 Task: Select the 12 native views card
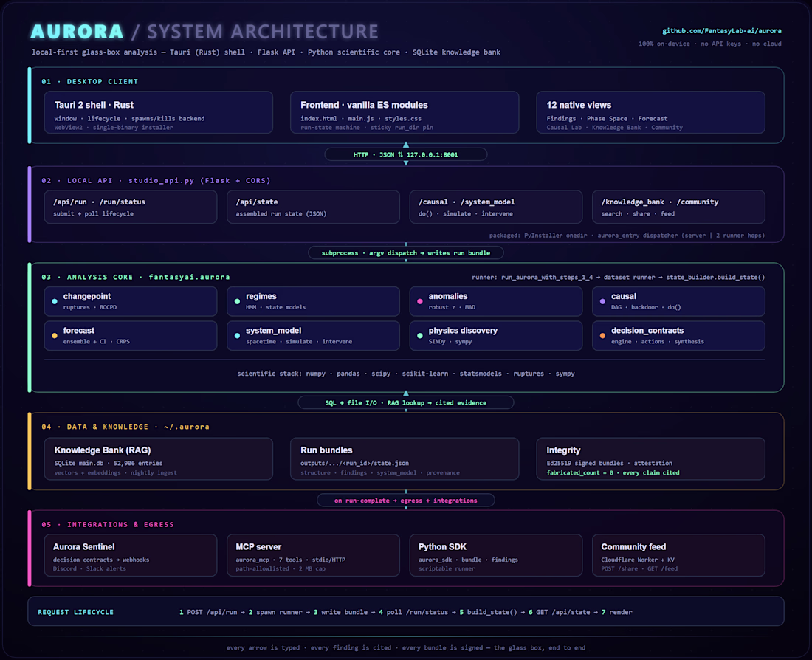click(650, 112)
